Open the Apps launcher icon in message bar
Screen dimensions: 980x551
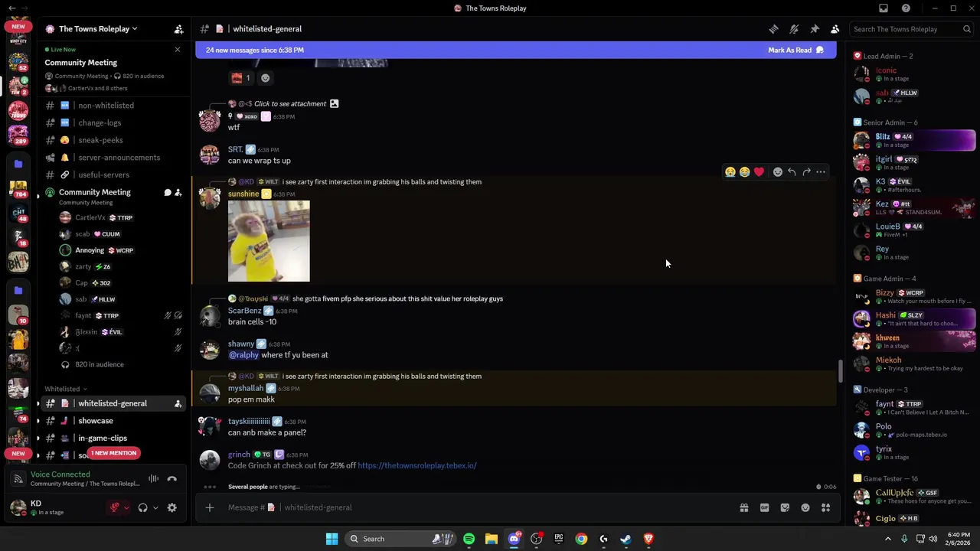[x=825, y=507]
